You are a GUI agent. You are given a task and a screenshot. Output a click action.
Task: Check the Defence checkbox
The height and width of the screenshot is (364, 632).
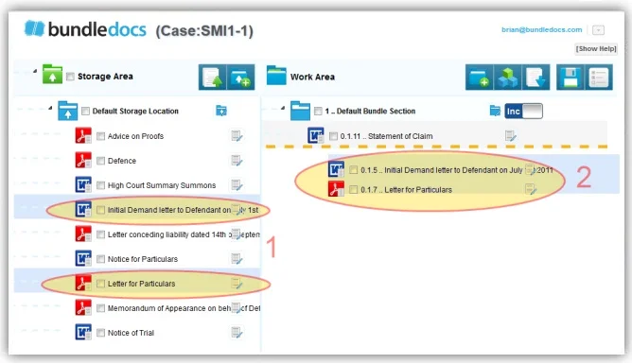click(101, 161)
